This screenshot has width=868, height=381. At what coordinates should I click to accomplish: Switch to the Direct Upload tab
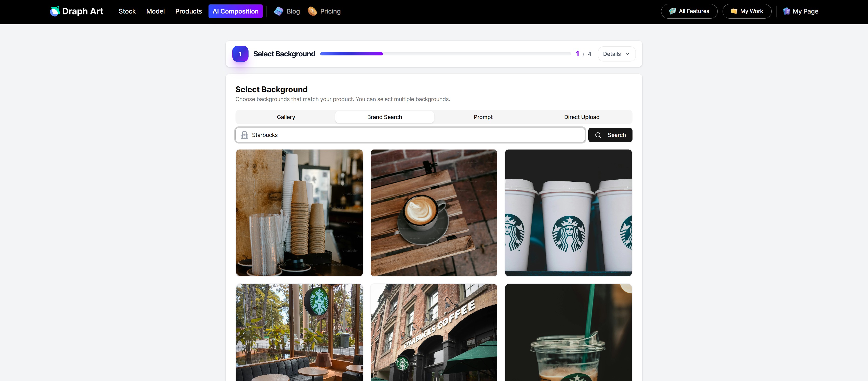pos(582,117)
